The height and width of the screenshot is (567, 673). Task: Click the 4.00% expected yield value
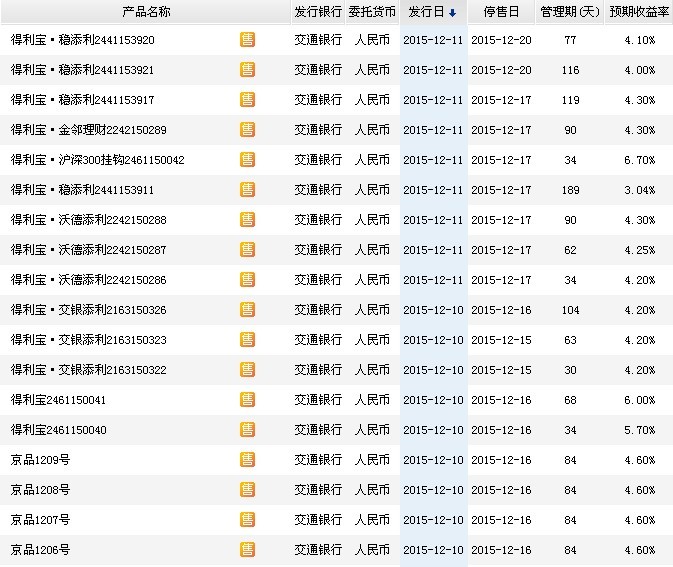click(x=640, y=70)
